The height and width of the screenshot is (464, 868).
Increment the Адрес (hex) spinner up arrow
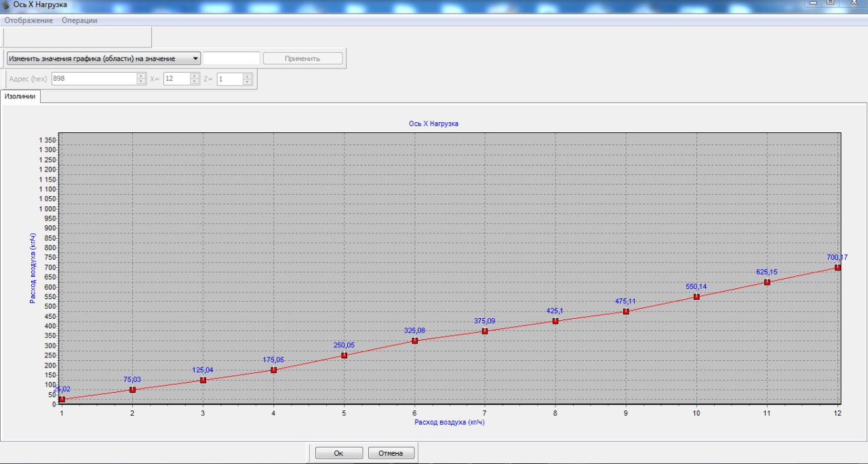tap(141, 75)
